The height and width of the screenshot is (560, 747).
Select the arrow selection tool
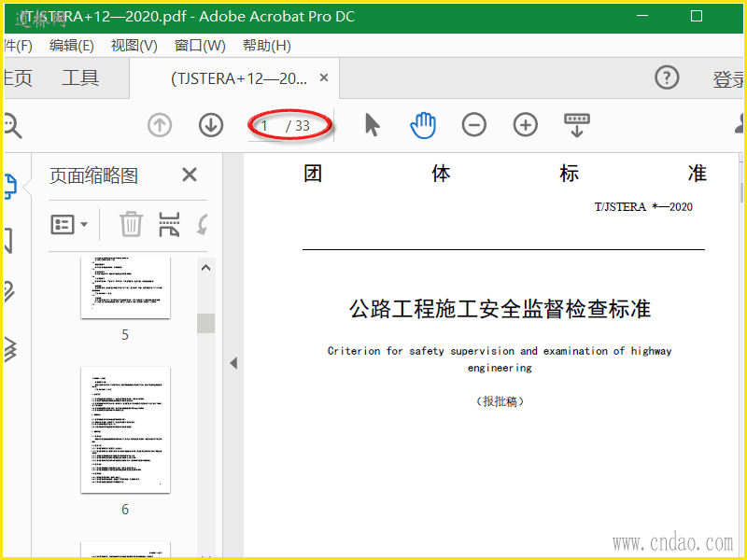pyautogui.click(x=372, y=125)
